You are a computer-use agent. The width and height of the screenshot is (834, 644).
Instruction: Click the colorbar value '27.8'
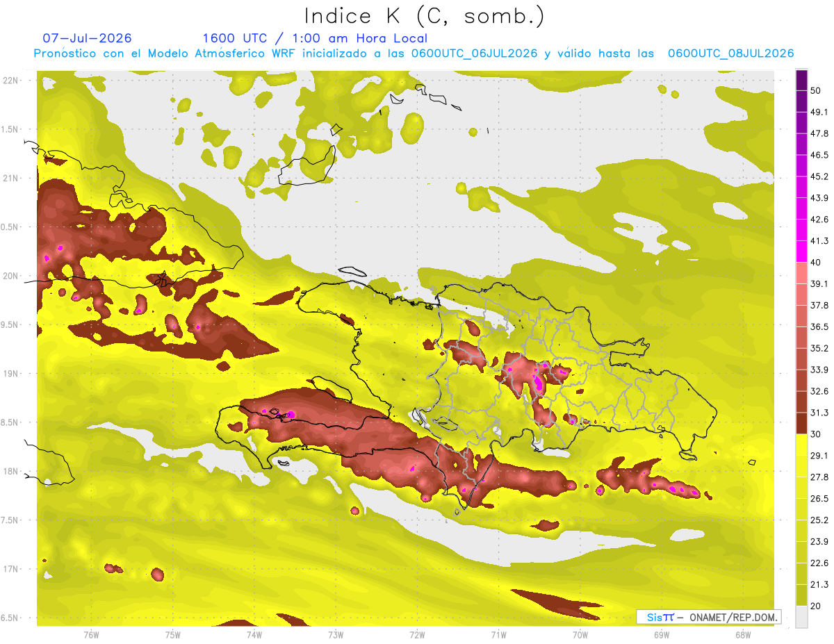819,477
